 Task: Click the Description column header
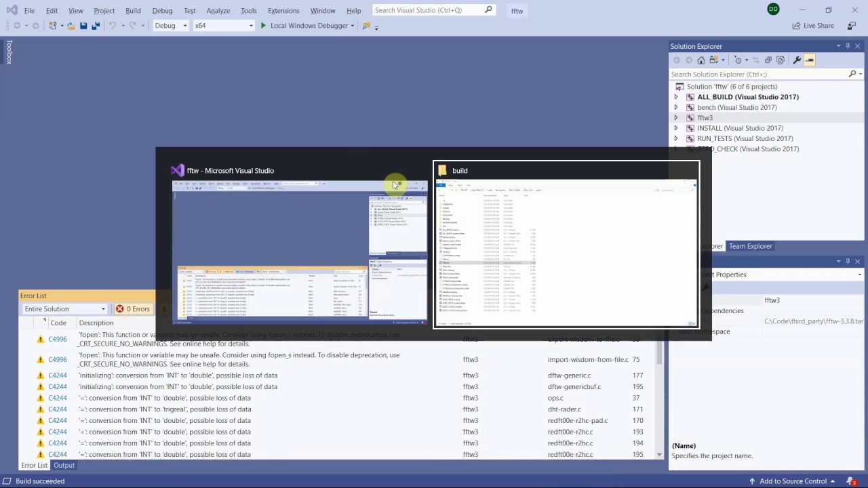[96, 323]
